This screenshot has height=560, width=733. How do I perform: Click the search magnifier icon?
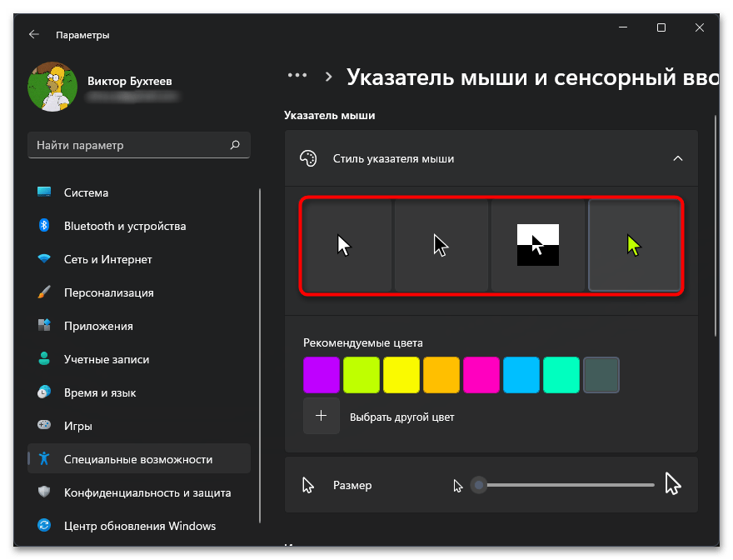[x=235, y=145]
